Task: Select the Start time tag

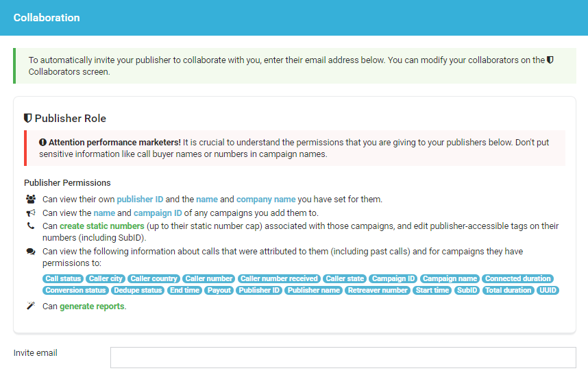Action: (x=432, y=290)
